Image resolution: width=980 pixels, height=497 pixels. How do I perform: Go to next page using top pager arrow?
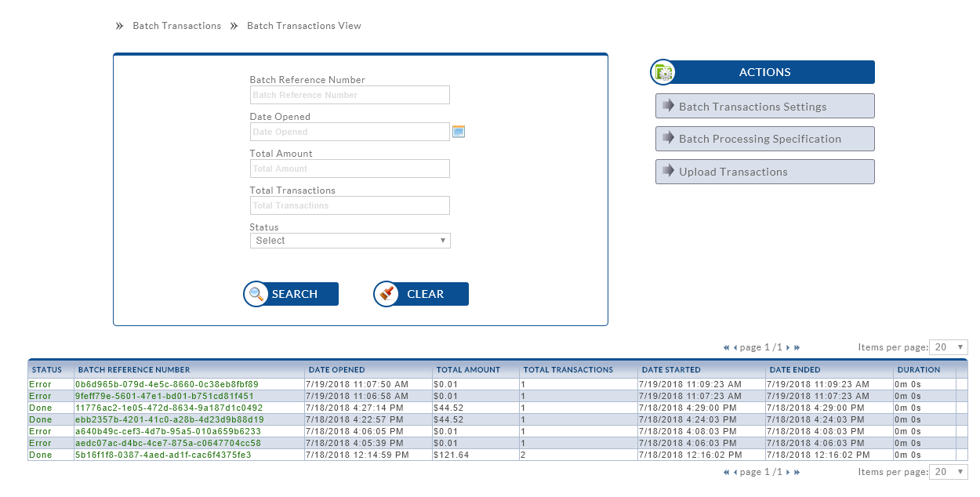coord(788,347)
